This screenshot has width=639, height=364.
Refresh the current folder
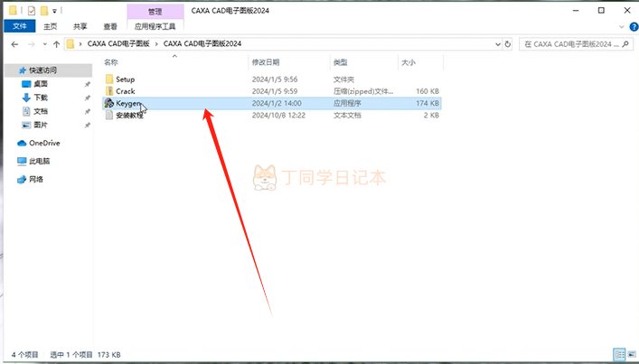click(508, 44)
